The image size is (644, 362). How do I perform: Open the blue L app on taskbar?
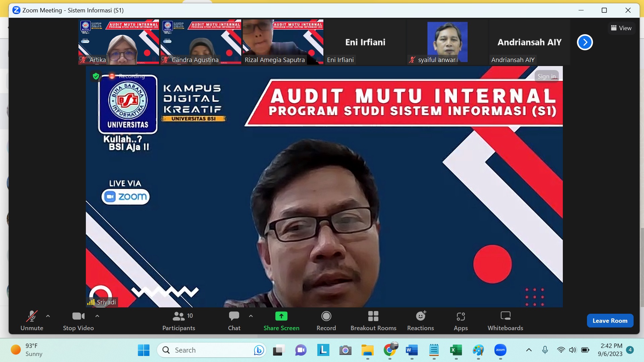[323, 350]
